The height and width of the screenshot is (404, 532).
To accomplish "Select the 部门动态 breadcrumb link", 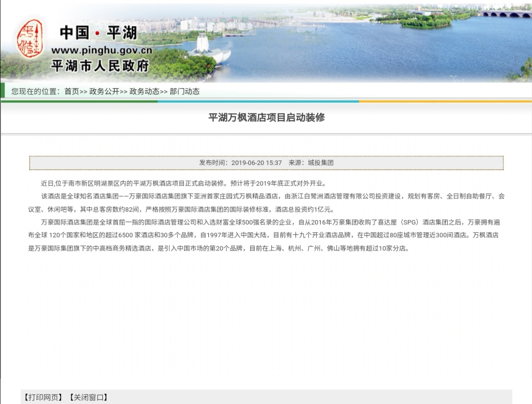I will (x=185, y=91).
